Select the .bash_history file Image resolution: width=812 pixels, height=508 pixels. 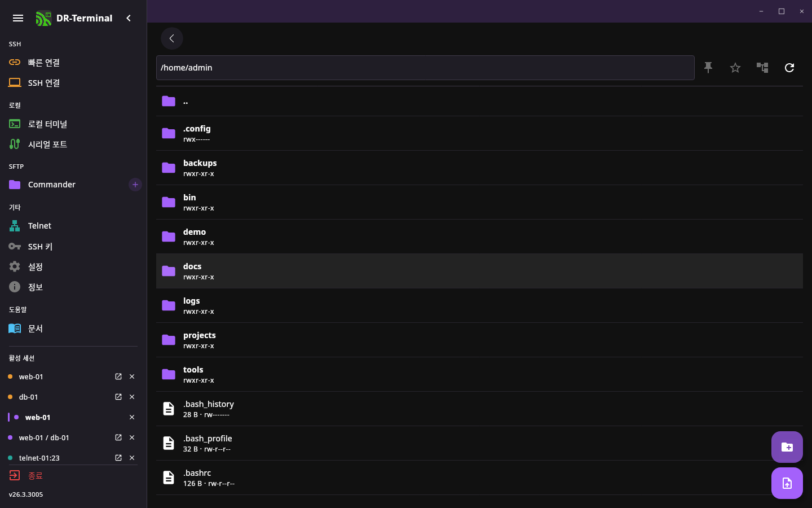tap(479, 409)
